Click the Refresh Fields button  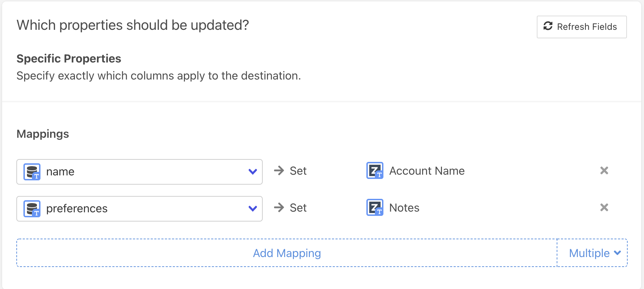click(582, 27)
